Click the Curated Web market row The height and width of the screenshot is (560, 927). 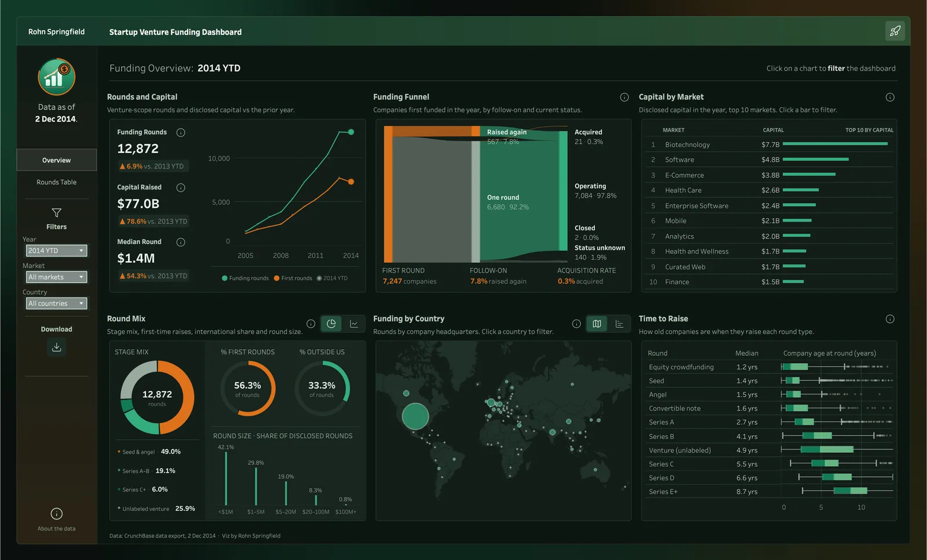769,267
